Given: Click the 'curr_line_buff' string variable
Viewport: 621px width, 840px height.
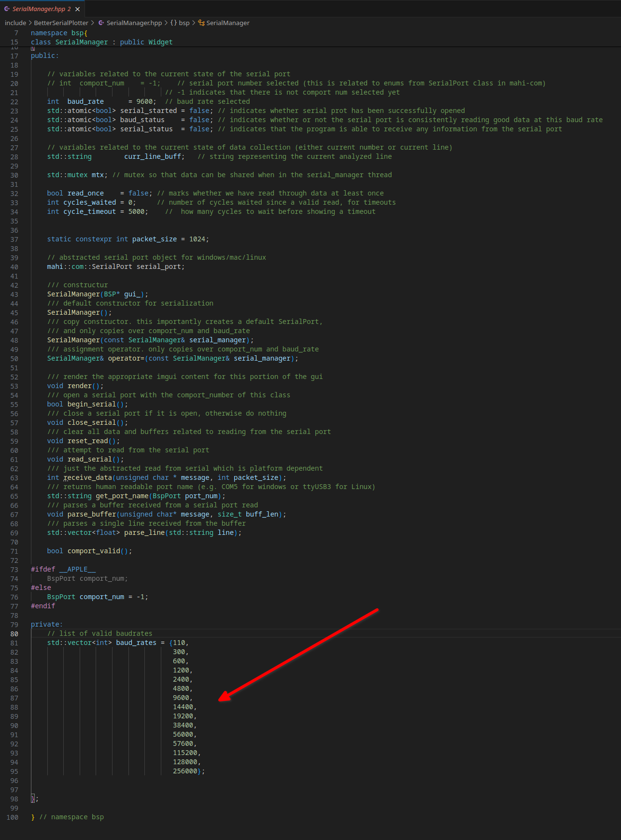Looking at the screenshot, I should click(153, 157).
